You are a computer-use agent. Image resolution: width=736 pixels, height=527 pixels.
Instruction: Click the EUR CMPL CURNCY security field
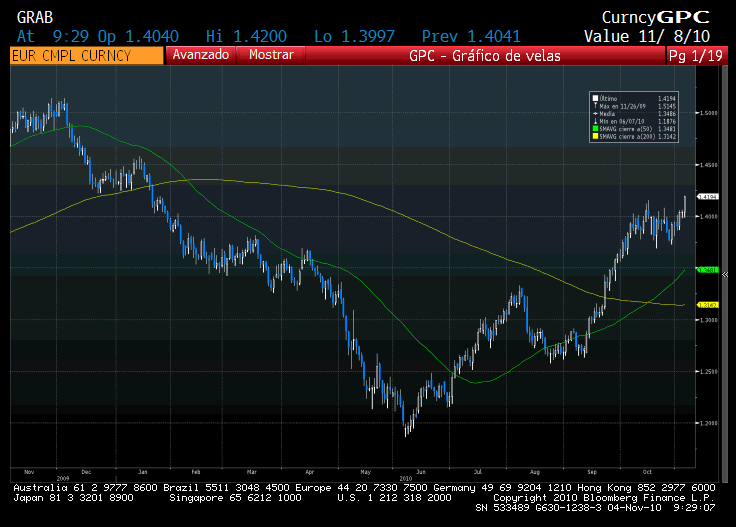point(87,56)
